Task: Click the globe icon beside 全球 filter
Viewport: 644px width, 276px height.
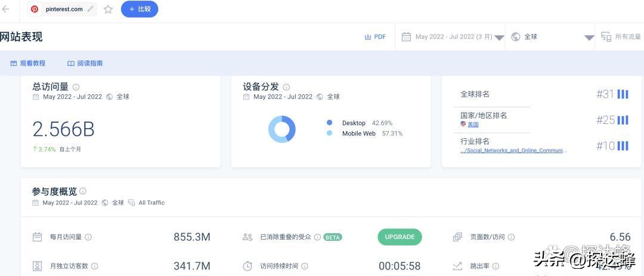Action: click(x=516, y=37)
